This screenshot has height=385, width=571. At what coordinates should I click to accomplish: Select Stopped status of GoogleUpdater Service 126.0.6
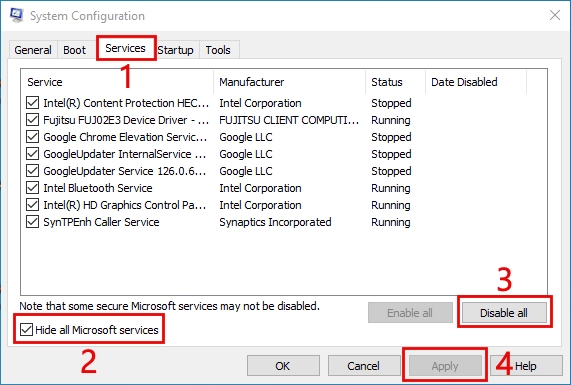(x=391, y=171)
